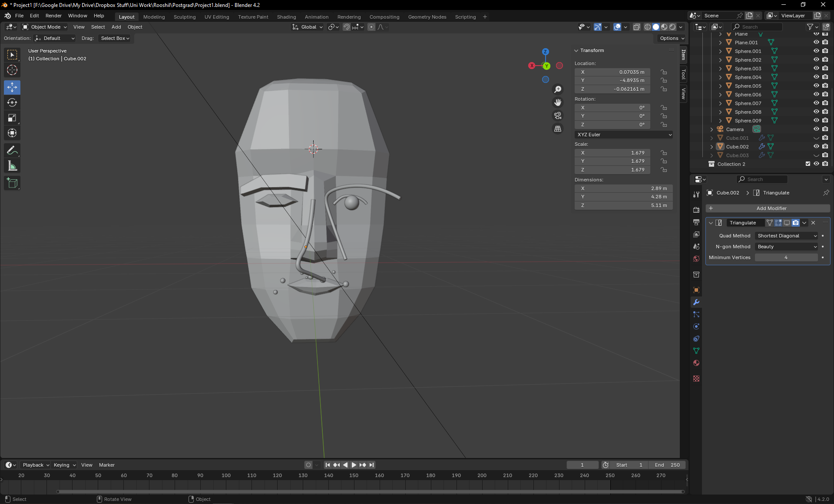Select the Measure ruler tool

pyautogui.click(x=12, y=166)
